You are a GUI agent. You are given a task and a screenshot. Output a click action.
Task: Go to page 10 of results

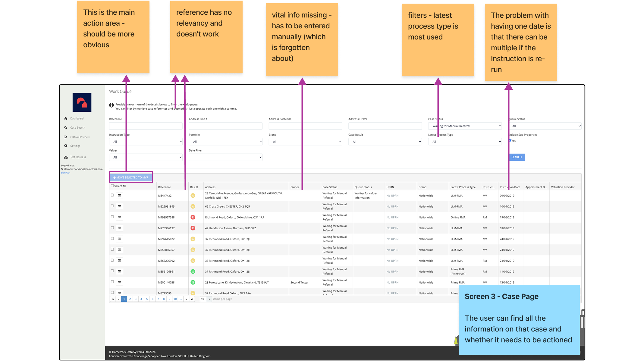point(175,299)
